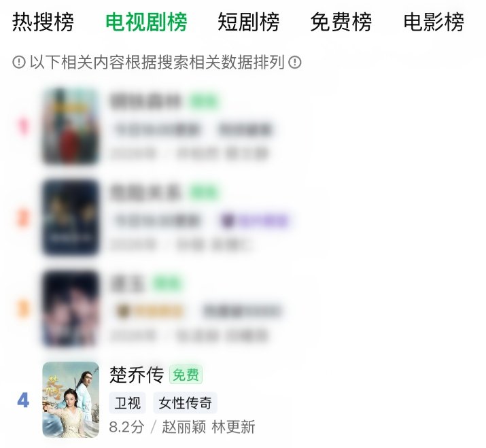Select the 女性传奇 tag
Viewport: 486px width, 448px height.
pyautogui.click(x=185, y=403)
